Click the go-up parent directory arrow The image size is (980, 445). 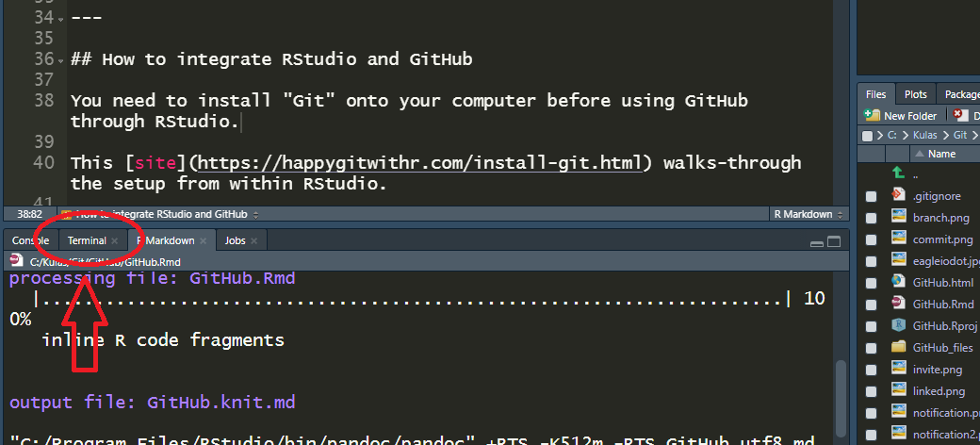[x=898, y=173]
